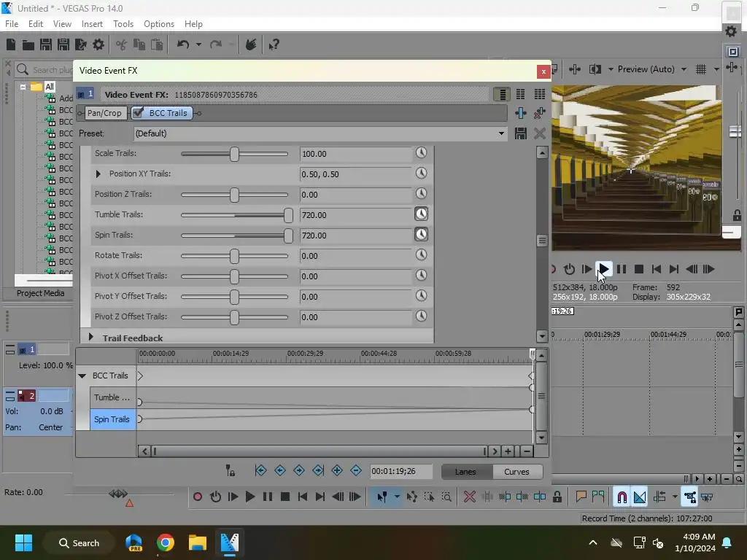This screenshot has height=560, width=747.
Task: Jump to the first keyframe
Action: (x=260, y=471)
